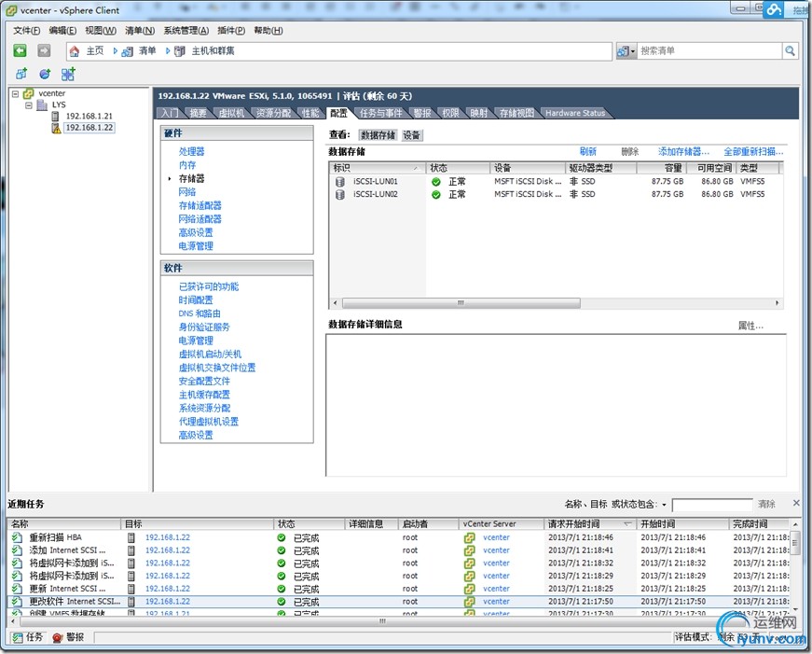
Task: Open the 清单 breadcrumb arrow menu
Action: (x=167, y=50)
